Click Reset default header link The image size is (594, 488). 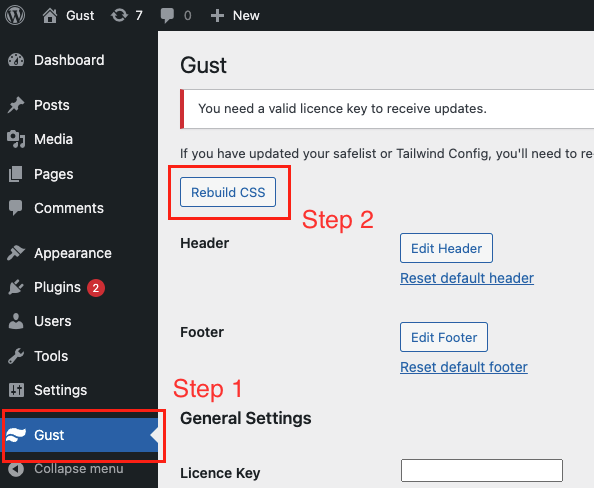pos(467,278)
